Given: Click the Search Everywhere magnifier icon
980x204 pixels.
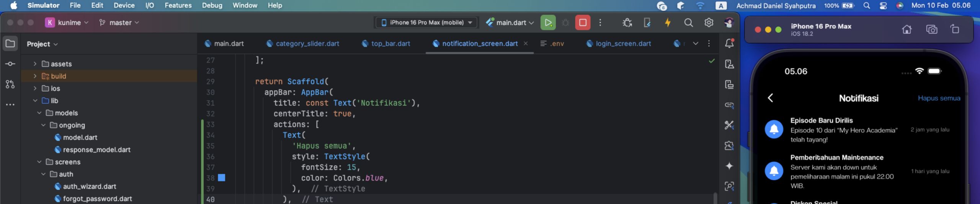Looking at the screenshot, I should tap(688, 23).
